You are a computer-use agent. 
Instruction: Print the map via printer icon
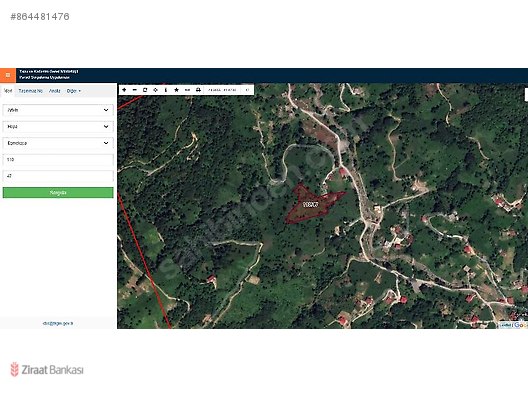coord(198,90)
